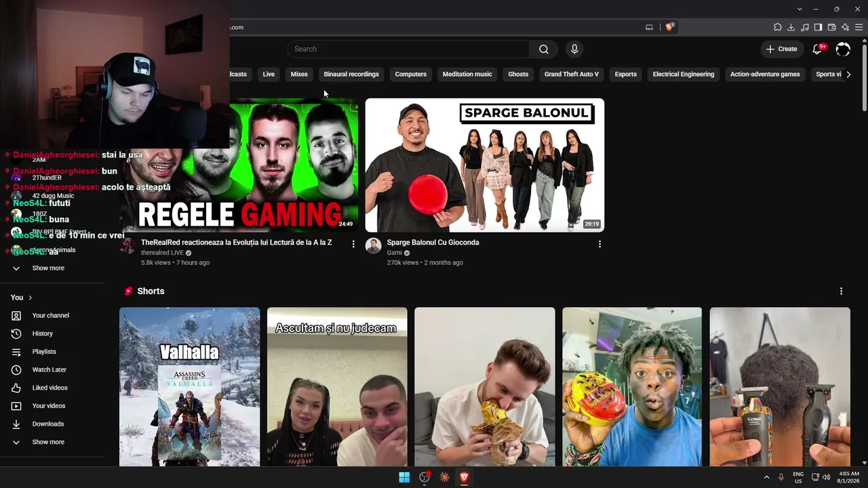Viewport: 868px width, 488px height.
Task: Show browser downloads from the toolbar
Action: (x=791, y=27)
